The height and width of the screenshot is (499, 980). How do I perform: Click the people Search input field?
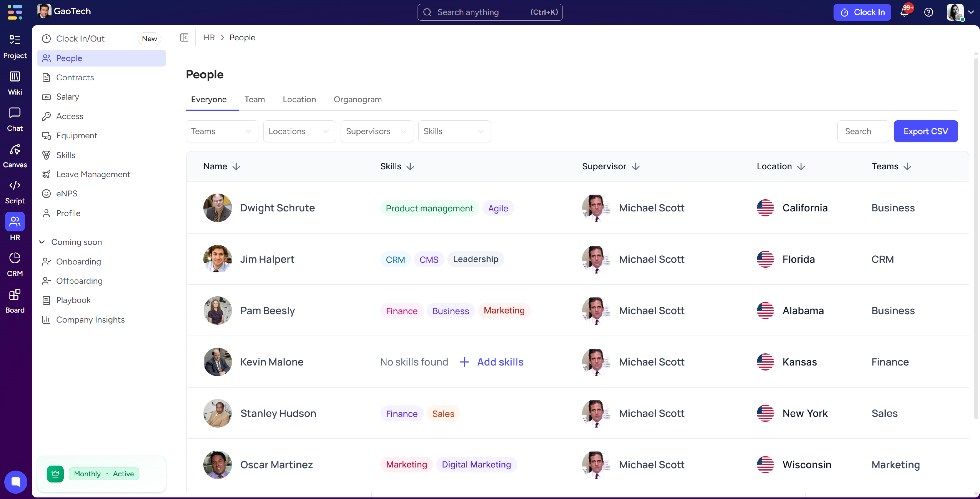(862, 131)
